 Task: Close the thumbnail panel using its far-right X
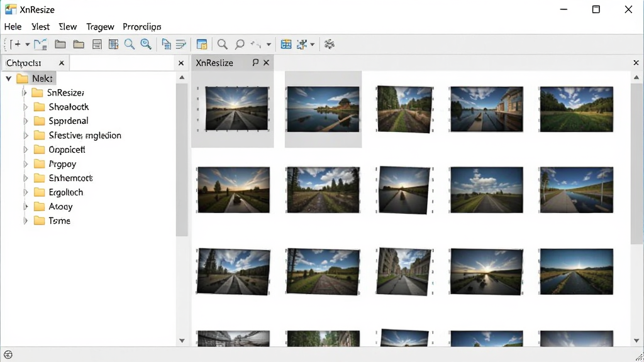point(636,62)
